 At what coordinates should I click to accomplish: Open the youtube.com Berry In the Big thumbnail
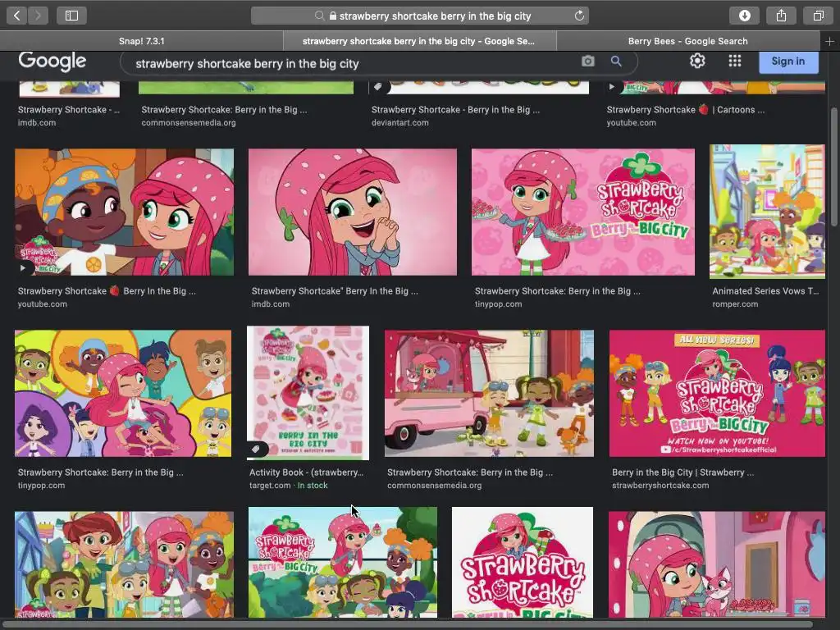click(x=125, y=212)
